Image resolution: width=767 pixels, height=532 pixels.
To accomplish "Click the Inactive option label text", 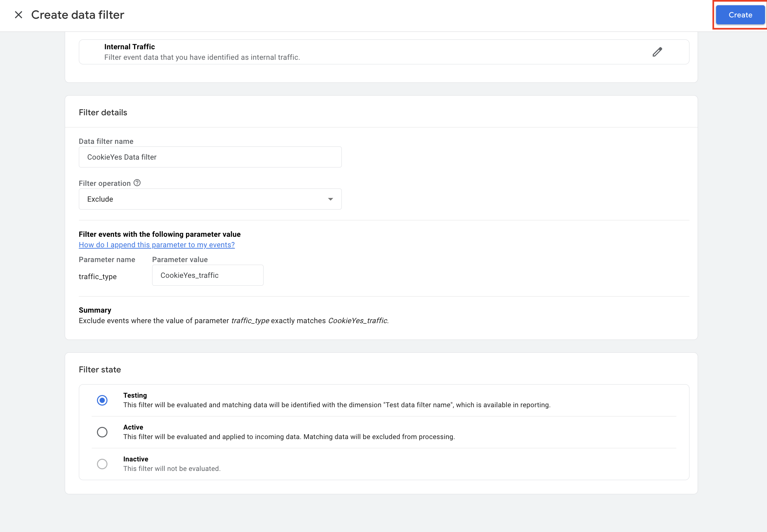I will (135, 459).
